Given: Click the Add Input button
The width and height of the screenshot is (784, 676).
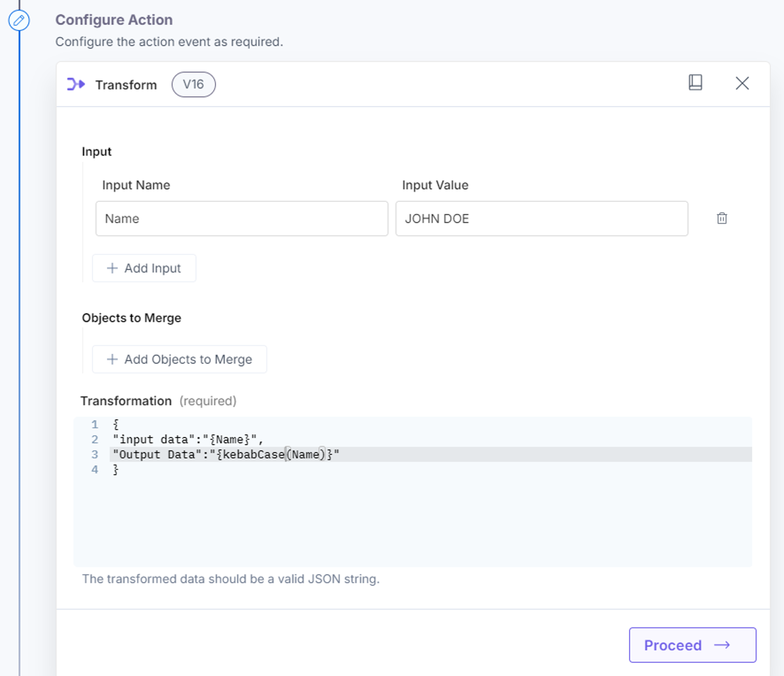Looking at the screenshot, I should pyautogui.click(x=144, y=268).
